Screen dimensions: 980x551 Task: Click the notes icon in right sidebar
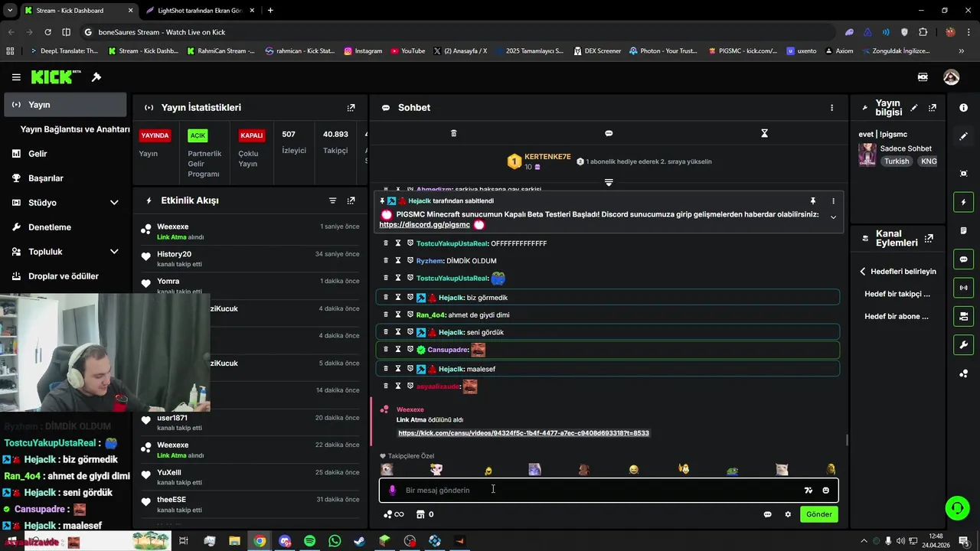tap(963, 230)
